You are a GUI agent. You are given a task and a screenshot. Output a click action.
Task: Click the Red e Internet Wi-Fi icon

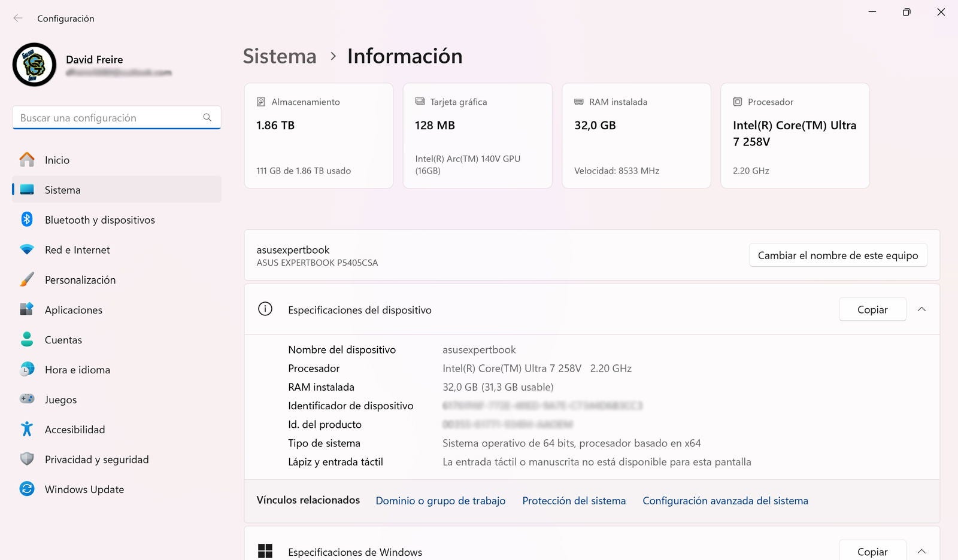[27, 249]
